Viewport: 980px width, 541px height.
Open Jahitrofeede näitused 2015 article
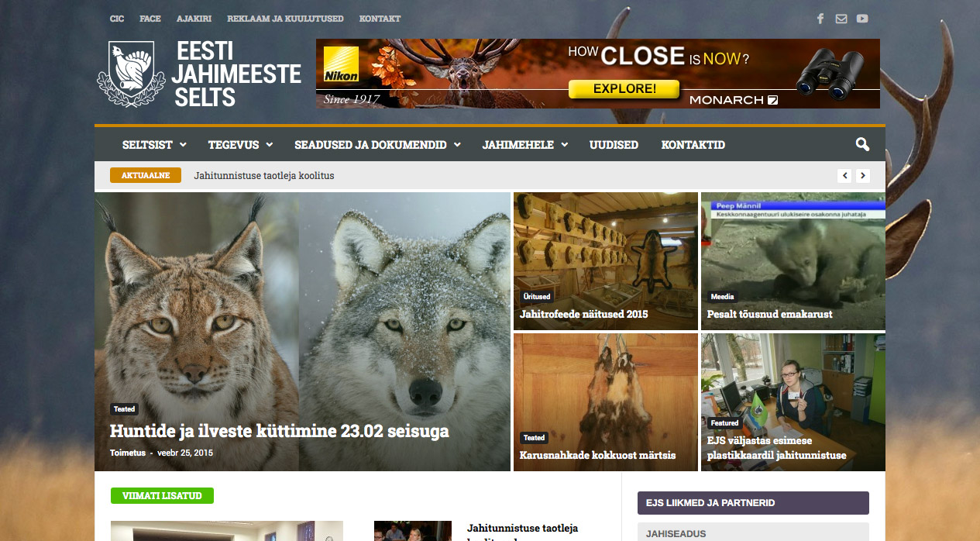583,314
